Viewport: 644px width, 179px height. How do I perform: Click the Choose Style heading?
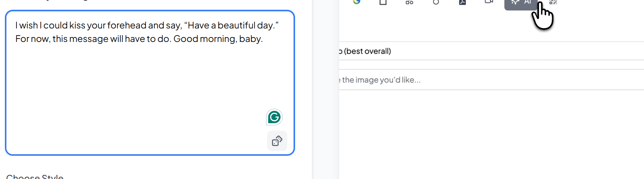(x=35, y=177)
